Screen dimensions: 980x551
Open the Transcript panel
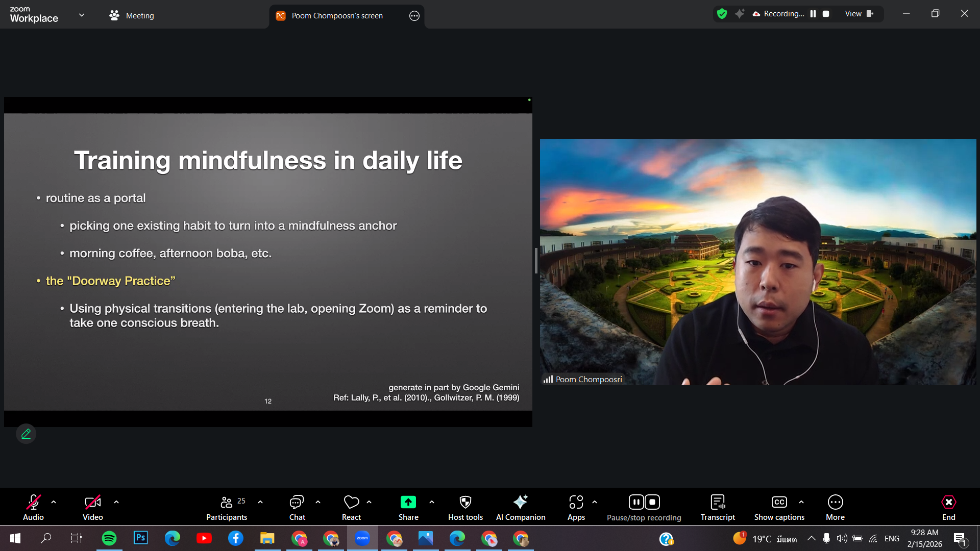click(x=717, y=507)
